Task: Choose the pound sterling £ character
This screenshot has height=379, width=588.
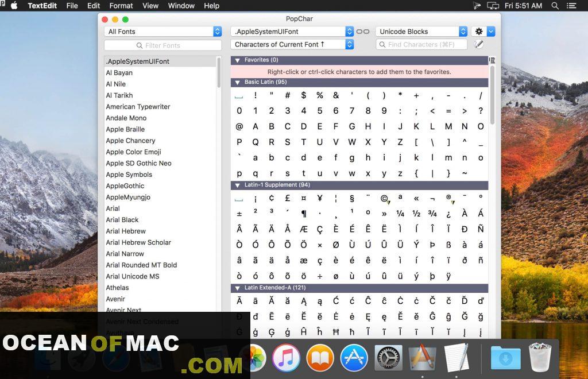Action: (x=288, y=198)
